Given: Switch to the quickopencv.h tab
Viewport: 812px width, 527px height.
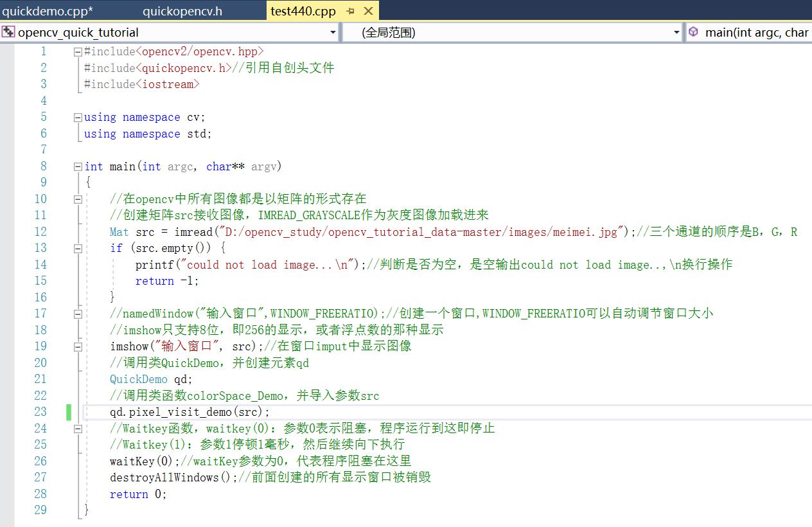Looking at the screenshot, I should [182, 11].
